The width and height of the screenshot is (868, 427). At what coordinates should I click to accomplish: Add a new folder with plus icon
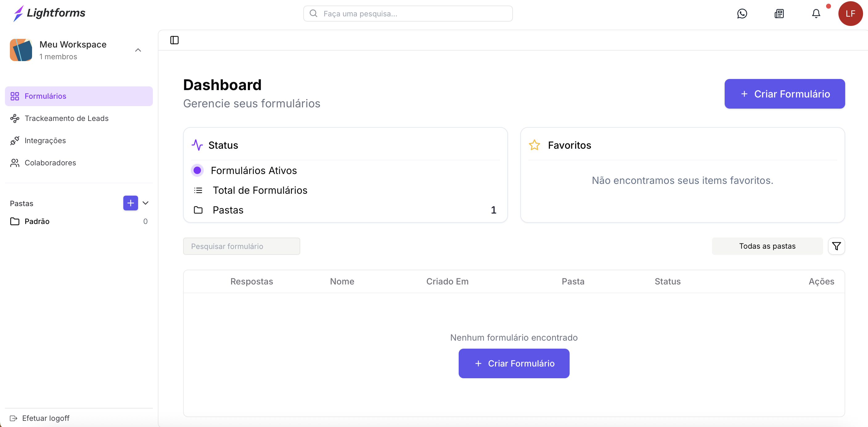[x=130, y=203]
